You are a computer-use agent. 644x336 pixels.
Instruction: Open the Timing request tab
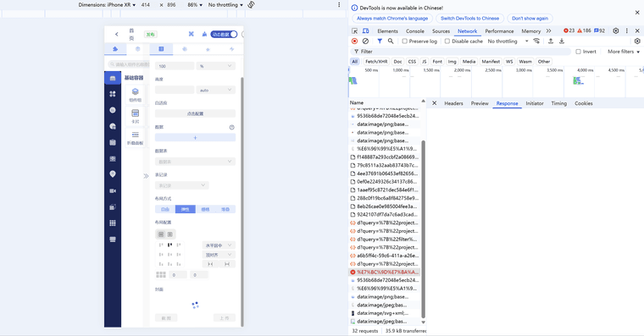click(x=559, y=103)
